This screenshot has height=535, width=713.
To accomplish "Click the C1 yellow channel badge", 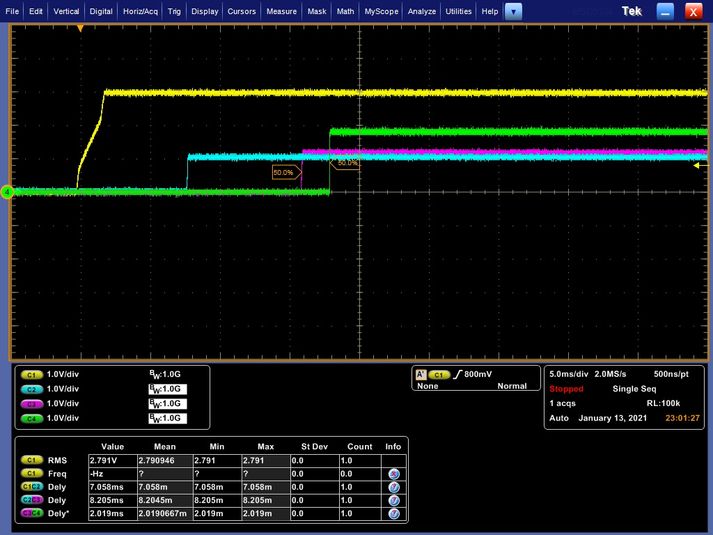I will pos(31,375).
